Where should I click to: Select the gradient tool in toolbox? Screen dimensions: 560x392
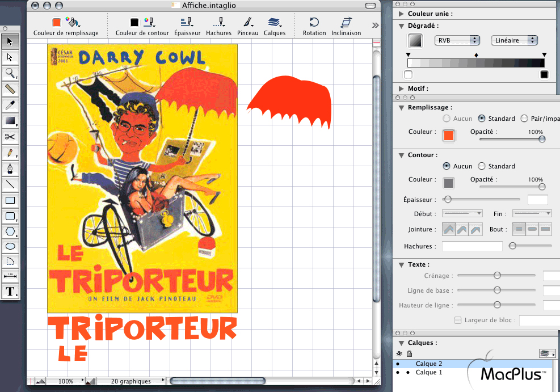10,121
